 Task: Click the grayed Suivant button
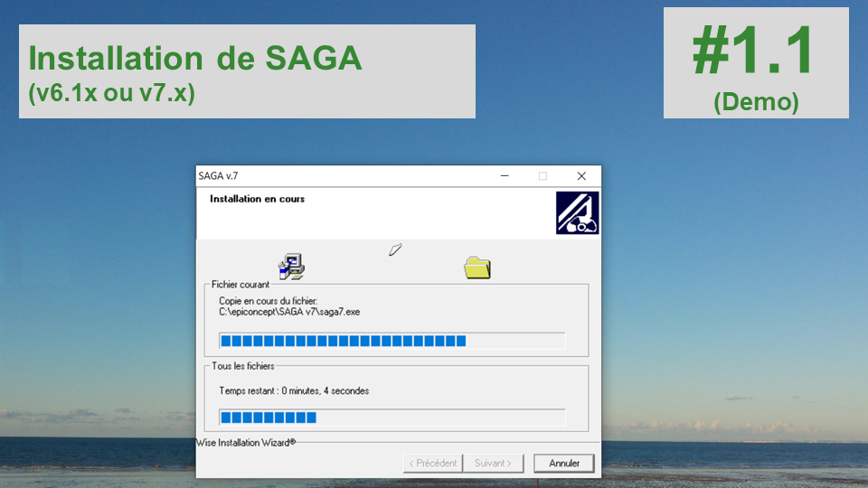493,463
